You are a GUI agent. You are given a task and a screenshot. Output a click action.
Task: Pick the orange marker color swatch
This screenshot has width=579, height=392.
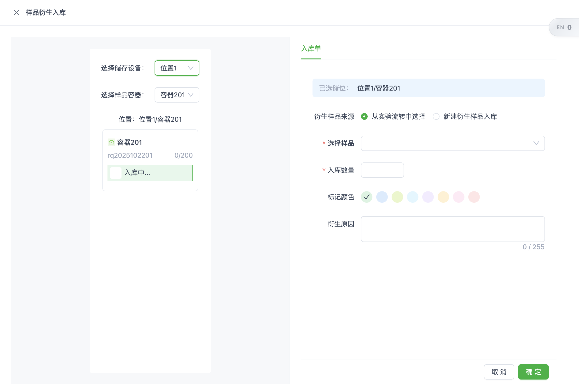tap(443, 197)
